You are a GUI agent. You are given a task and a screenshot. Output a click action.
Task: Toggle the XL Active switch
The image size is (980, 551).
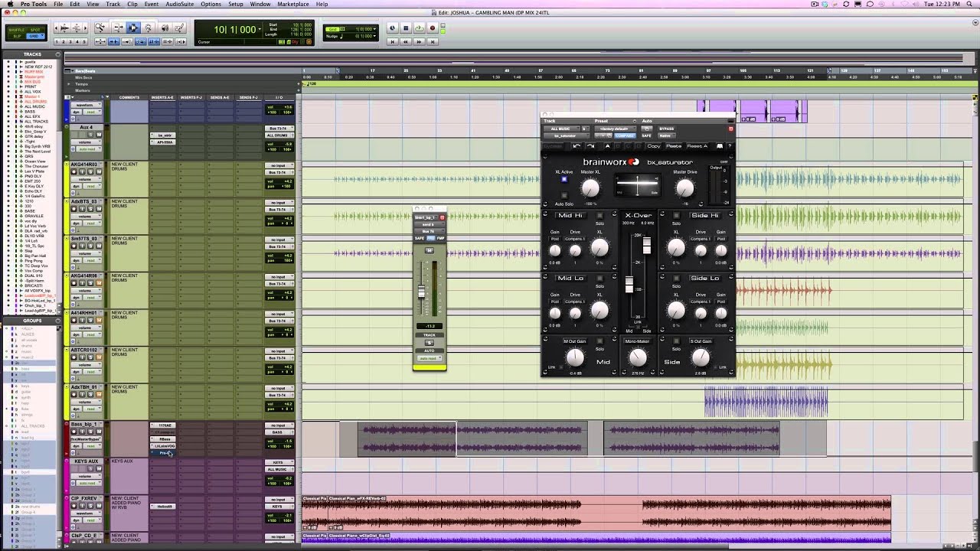coord(564,179)
